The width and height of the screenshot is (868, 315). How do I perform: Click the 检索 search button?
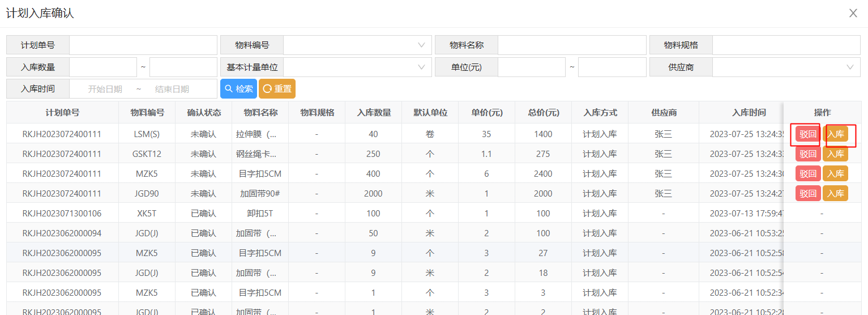point(238,89)
